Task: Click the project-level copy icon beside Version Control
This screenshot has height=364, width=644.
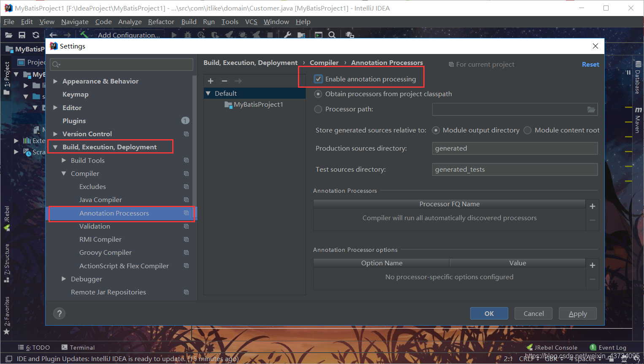Action: point(186,134)
